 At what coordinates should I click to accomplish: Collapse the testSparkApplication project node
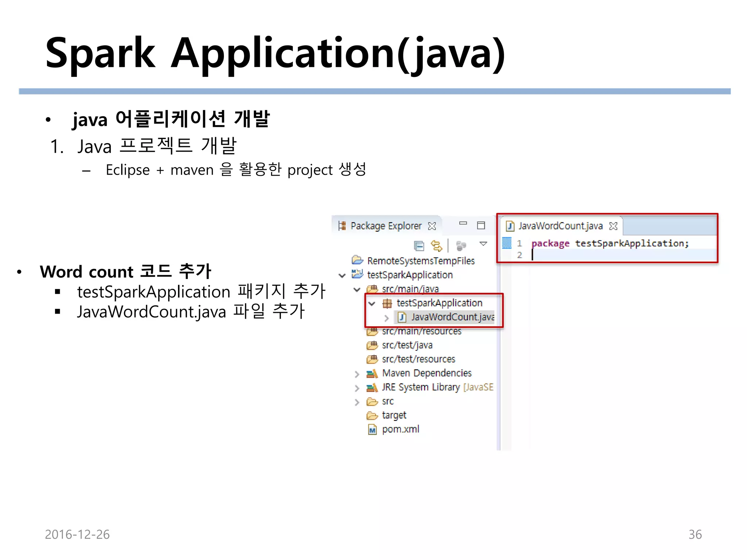342,276
